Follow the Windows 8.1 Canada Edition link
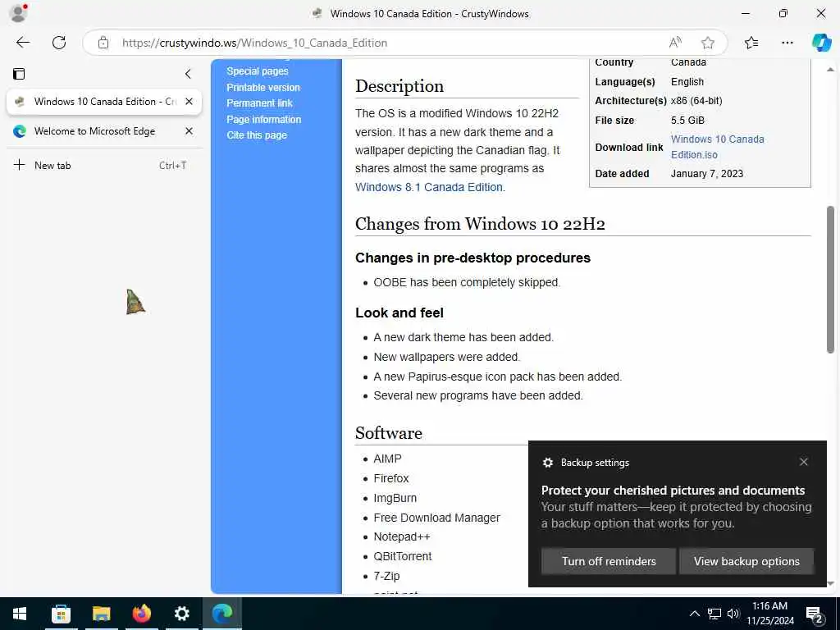840x630 pixels. coord(429,187)
